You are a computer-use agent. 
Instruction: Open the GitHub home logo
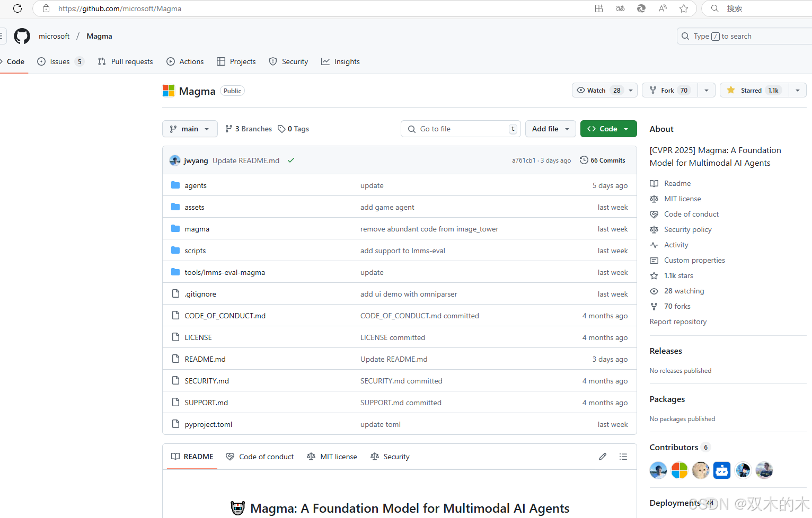[x=22, y=36]
